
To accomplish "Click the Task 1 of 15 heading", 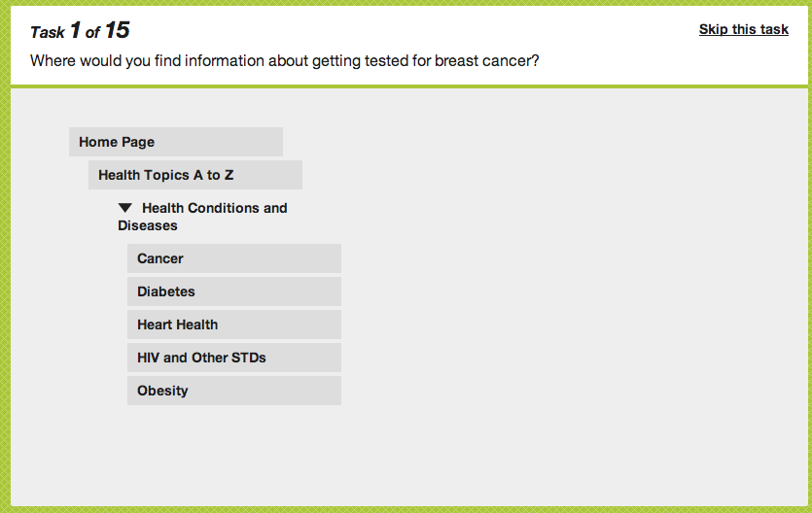I will pos(80,31).
